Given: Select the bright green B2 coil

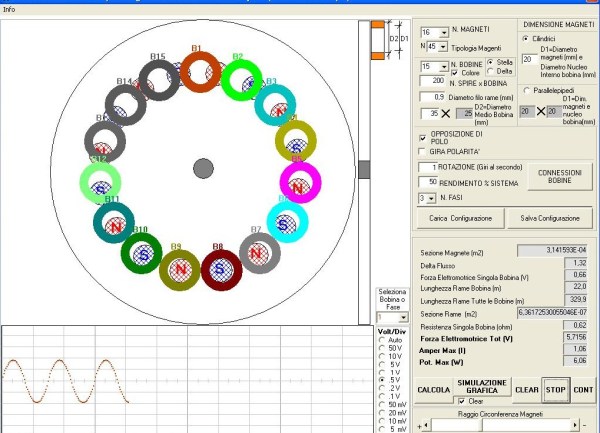Looking at the screenshot, I should [x=240, y=79].
